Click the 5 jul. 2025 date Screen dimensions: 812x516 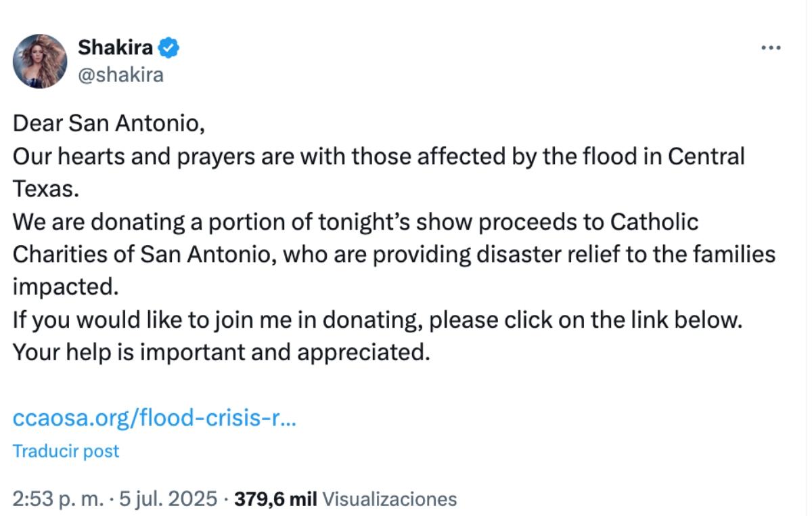point(168,500)
